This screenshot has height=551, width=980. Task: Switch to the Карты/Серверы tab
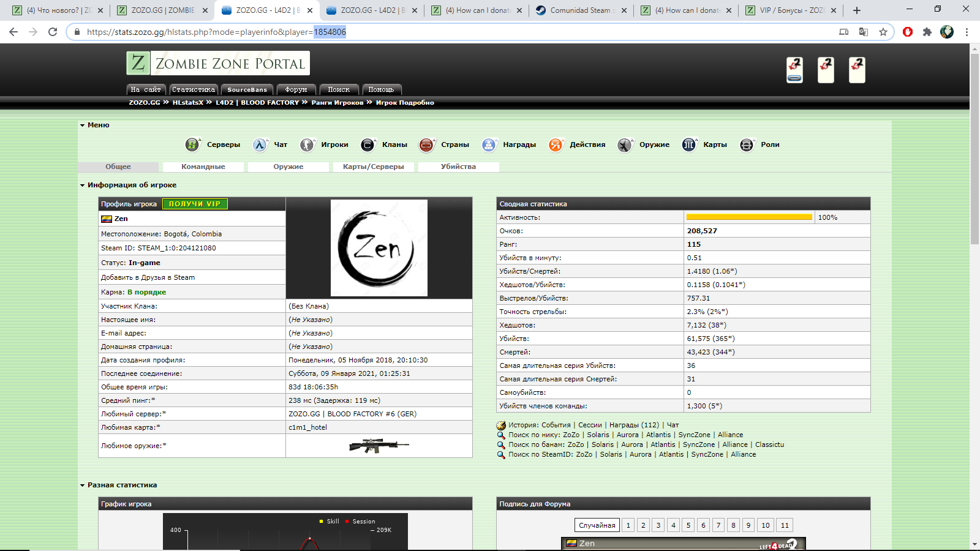click(x=374, y=167)
